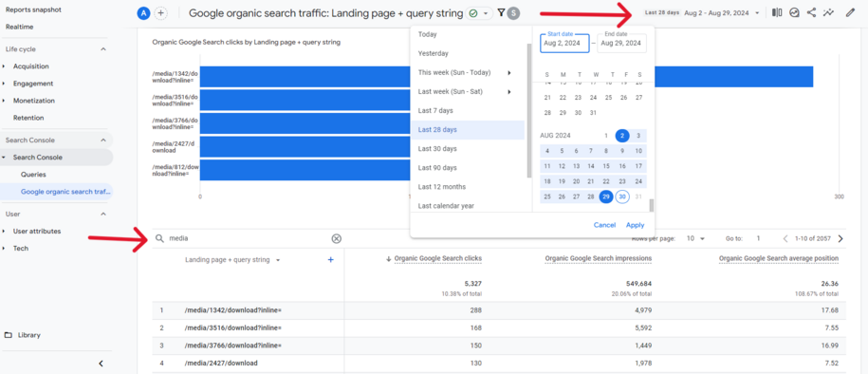Click row /media/2427/download

pyautogui.click(x=499, y=364)
